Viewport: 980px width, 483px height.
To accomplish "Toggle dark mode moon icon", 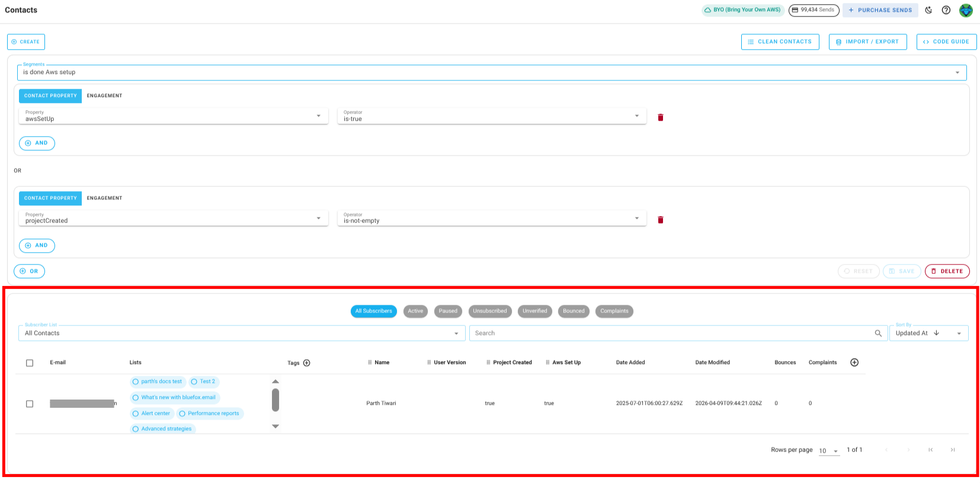I will pyautogui.click(x=928, y=10).
